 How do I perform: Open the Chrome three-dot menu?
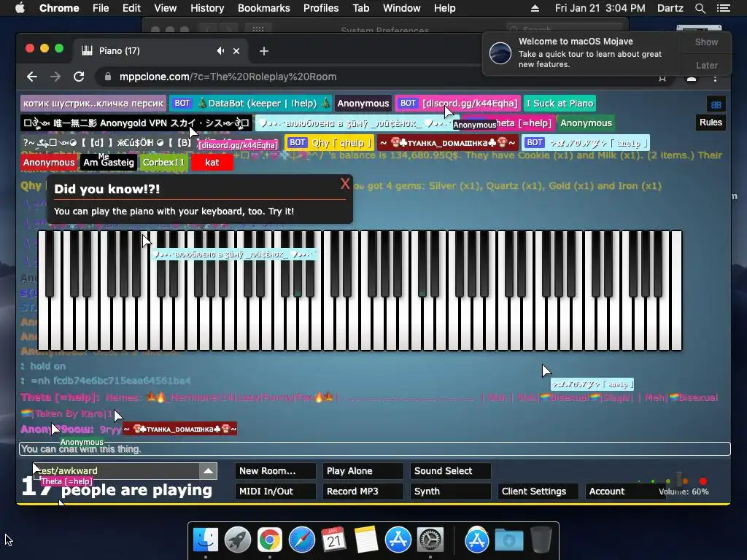715,78
